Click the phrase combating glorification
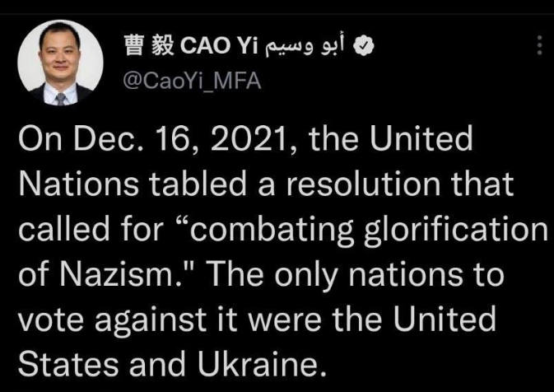The height and width of the screenshot is (392, 554). coord(369,231)
